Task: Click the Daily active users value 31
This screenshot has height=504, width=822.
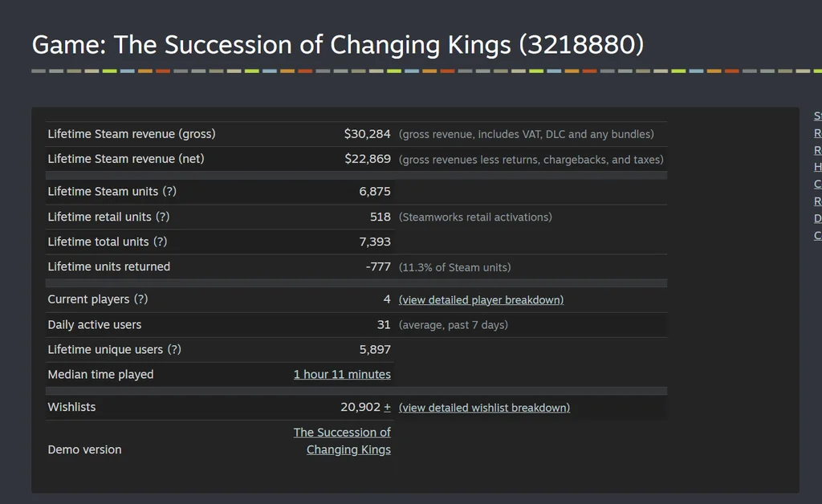Action: click(x=384, y=325)
